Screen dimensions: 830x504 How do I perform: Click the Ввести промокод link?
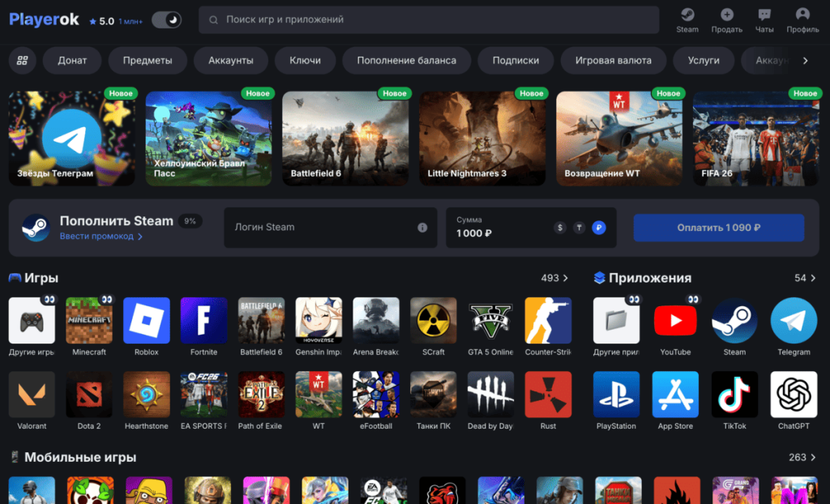tap(101, 237)
